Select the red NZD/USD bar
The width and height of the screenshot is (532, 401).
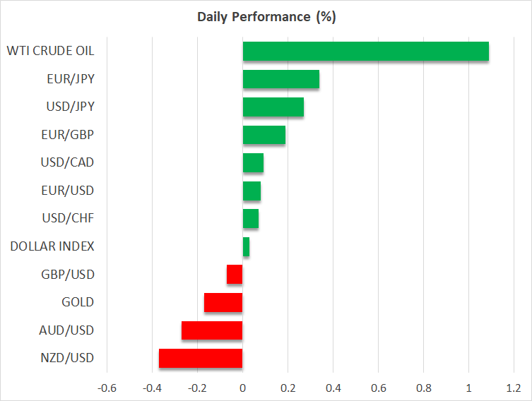coord(201,359)
